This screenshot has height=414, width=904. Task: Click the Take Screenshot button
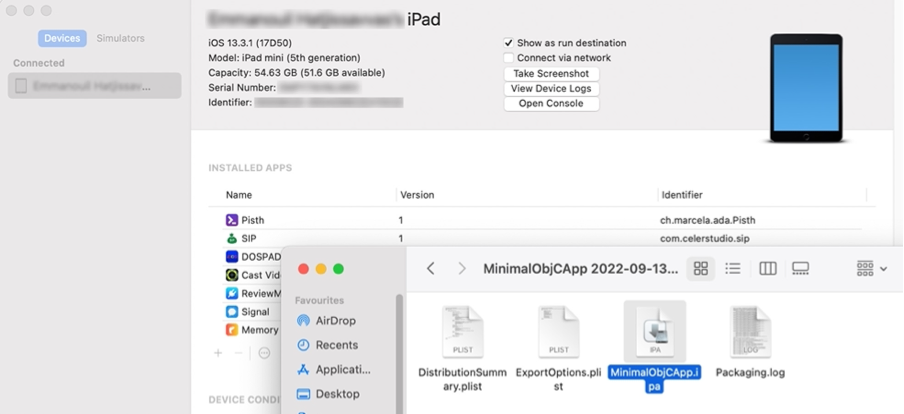click(551, 74)
